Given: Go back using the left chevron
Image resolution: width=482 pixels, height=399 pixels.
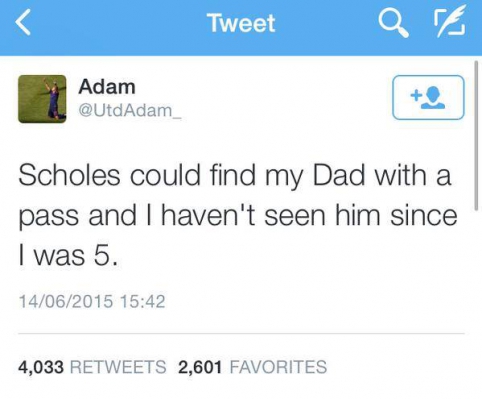Looking at the screenshot, I should [x=23, y=22].
